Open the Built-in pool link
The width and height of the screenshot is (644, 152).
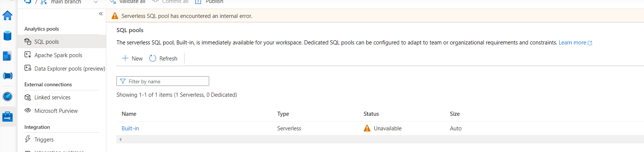tap(130, 128)
